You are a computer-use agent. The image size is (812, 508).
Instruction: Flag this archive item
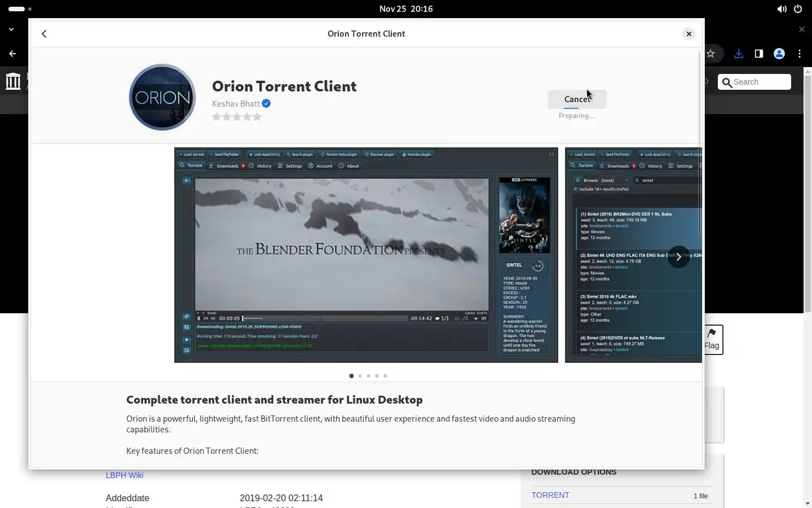point(713,340)
